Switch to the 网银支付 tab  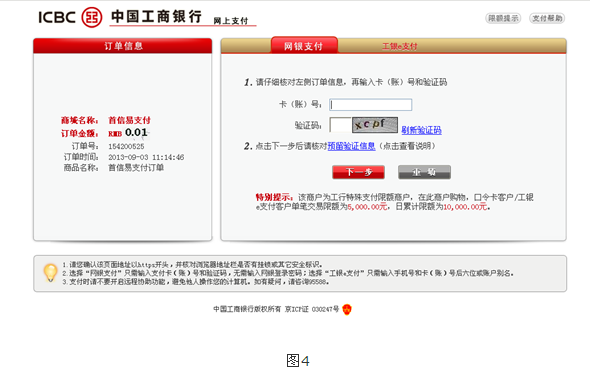coord(304,46)
